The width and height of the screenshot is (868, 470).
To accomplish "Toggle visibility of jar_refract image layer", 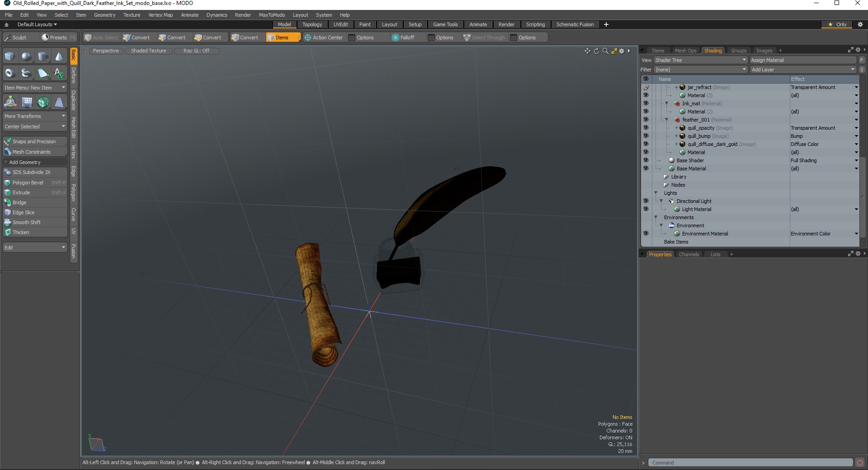I will click(646, 87).
